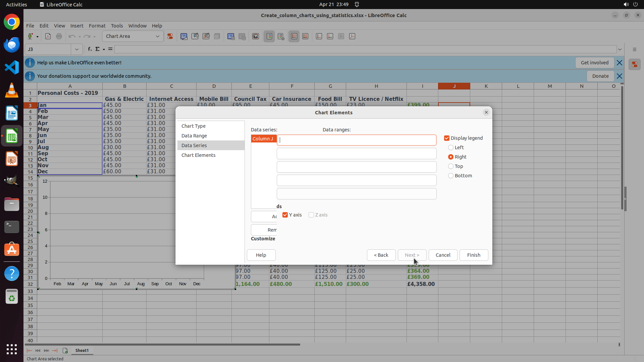Toggle the Vertical Grids toolbar icon

point(305,37)
